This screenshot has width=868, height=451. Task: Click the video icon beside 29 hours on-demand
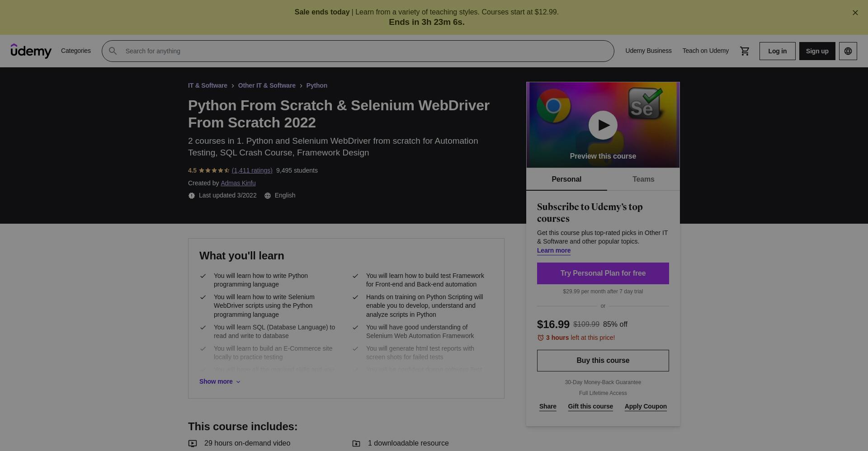click(x=193, y=444)
